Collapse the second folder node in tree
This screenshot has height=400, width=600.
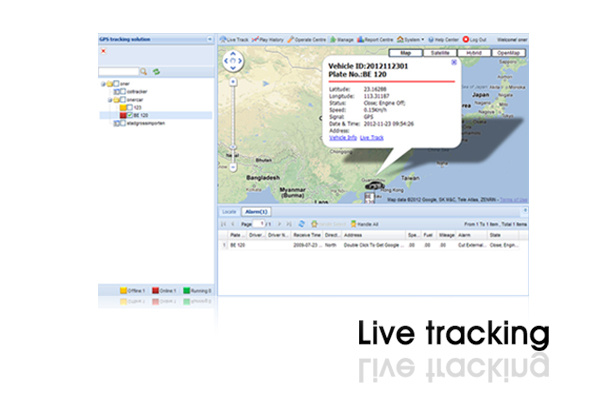click(x=110, y=100)
